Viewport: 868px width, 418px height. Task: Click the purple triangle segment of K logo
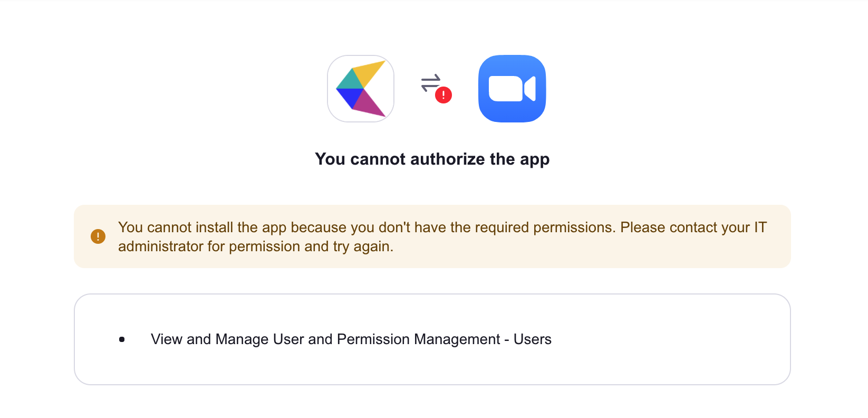pyautogui.click(x=368, y=102)
